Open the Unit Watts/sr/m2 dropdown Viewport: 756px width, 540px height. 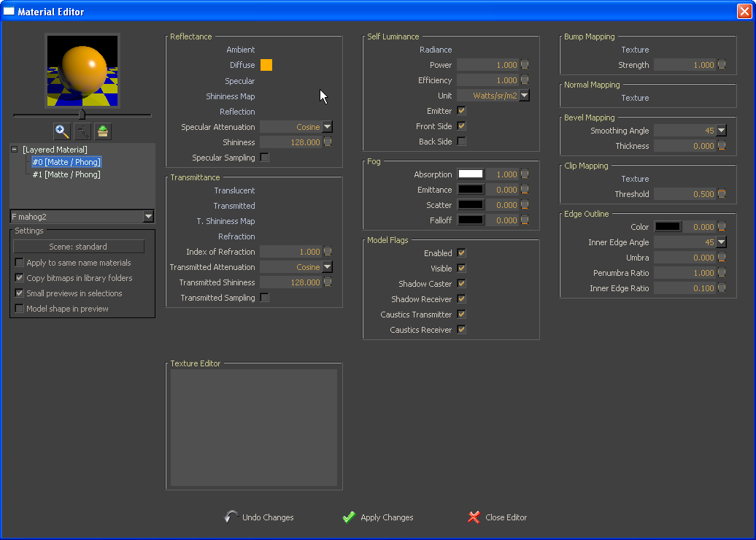tap(525, 96)
